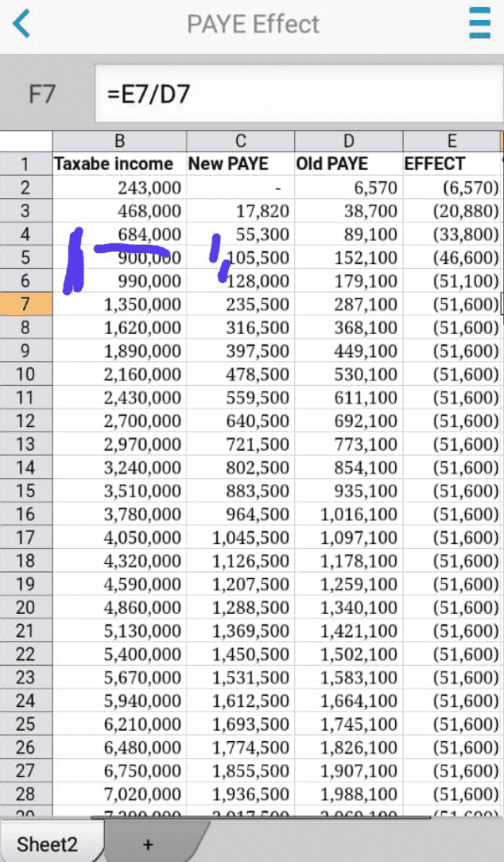504x862 pixels.
Task: Select cell with value 1,620,000
Action: click(119, 328)
